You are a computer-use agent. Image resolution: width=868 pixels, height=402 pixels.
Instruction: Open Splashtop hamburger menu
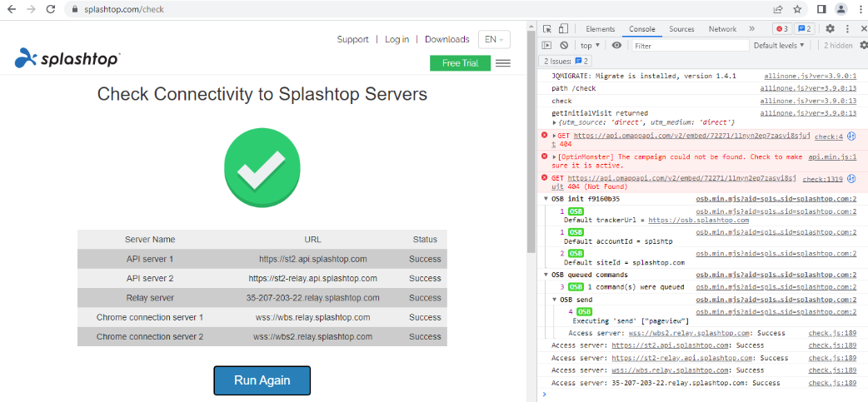(502, 63)
